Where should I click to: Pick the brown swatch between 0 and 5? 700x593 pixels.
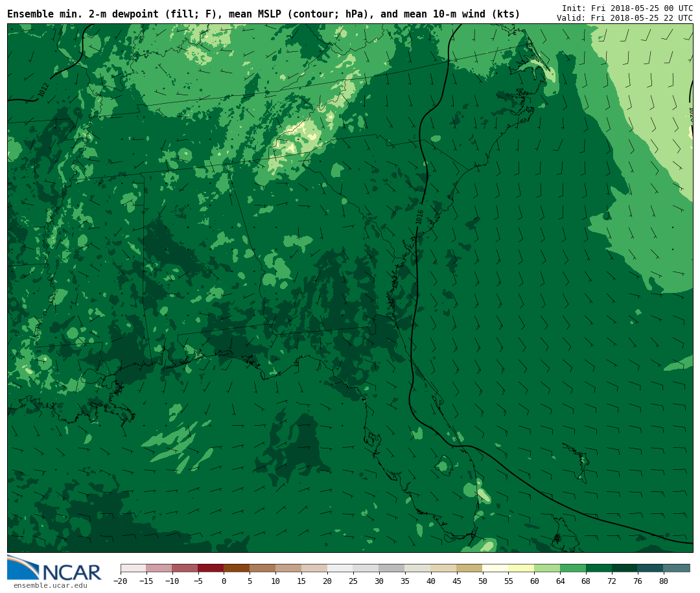click(237, 568)
